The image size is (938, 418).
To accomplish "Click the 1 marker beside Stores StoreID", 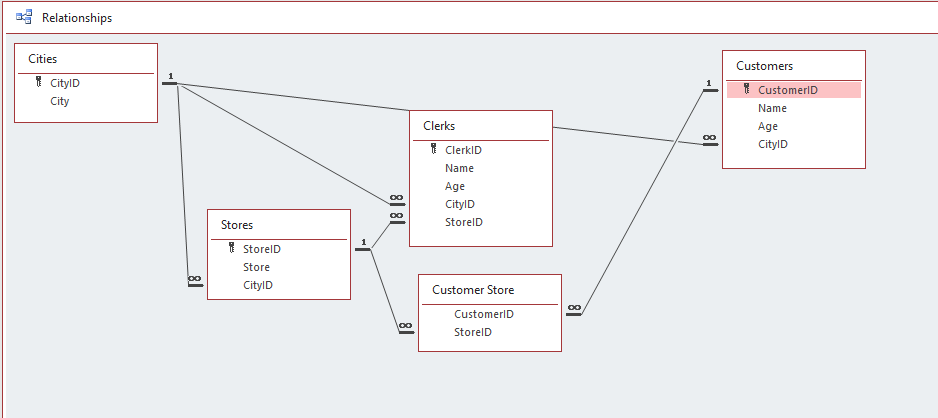I will tap(363, 242).
